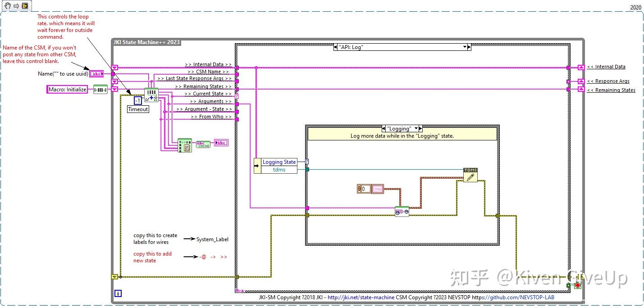Image resolution: width=644 pixels, height=306 pixels.
Task: Click the ">> Arguments >>" wire label
Action: (x=210, y=102)
